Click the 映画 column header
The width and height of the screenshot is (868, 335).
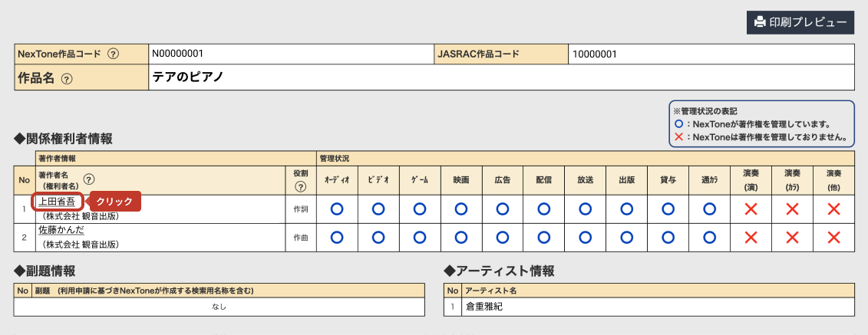460,180
